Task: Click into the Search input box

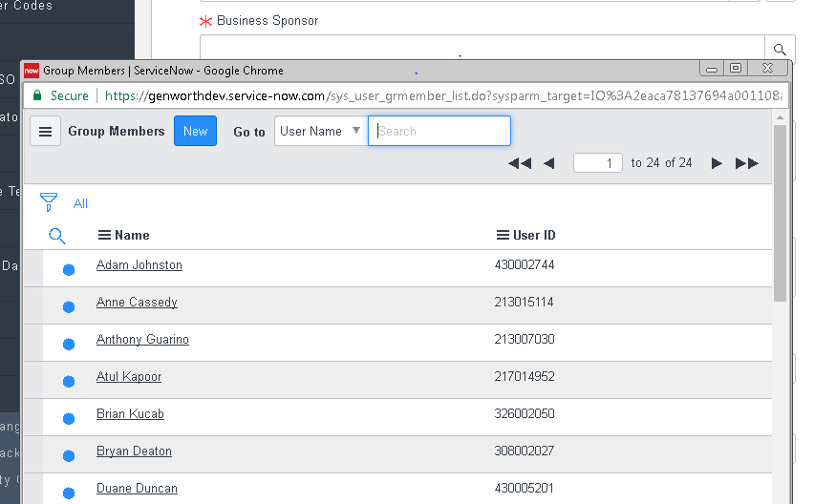Action: (x=439, y=131)
